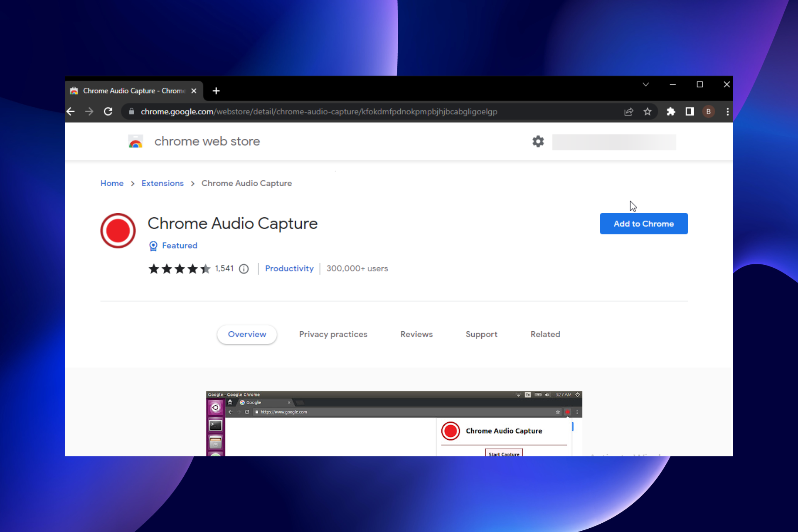The image size is (798, 532).
Task: Click the padlock site info icon
Action: coord(131,111)
